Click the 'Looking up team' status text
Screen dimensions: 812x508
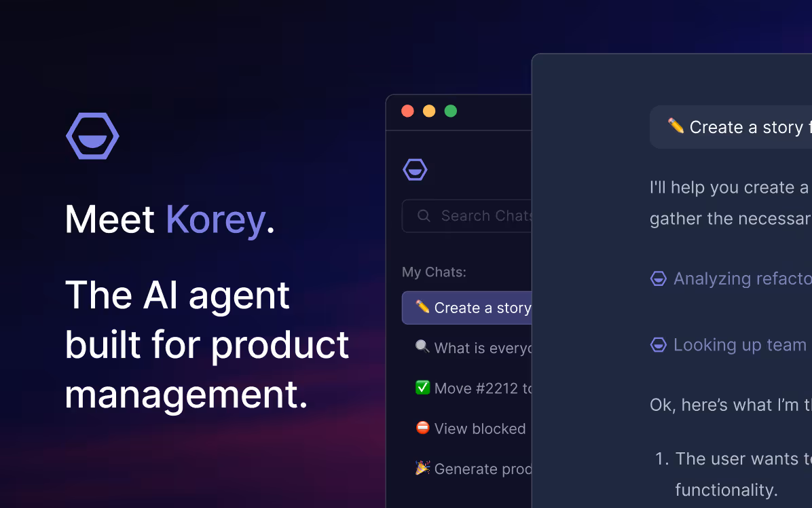coord(740,346)
